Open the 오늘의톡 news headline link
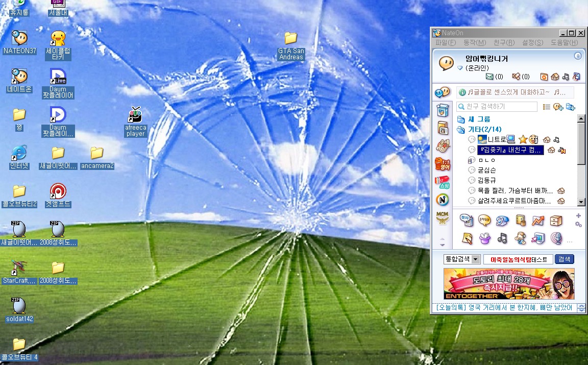 click(504, 308)
